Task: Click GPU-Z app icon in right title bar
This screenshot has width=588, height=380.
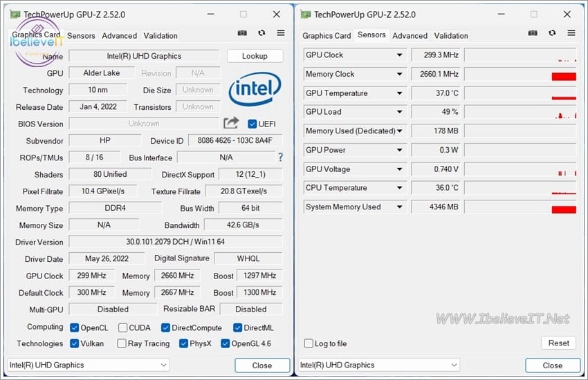Action: point(306,15)
